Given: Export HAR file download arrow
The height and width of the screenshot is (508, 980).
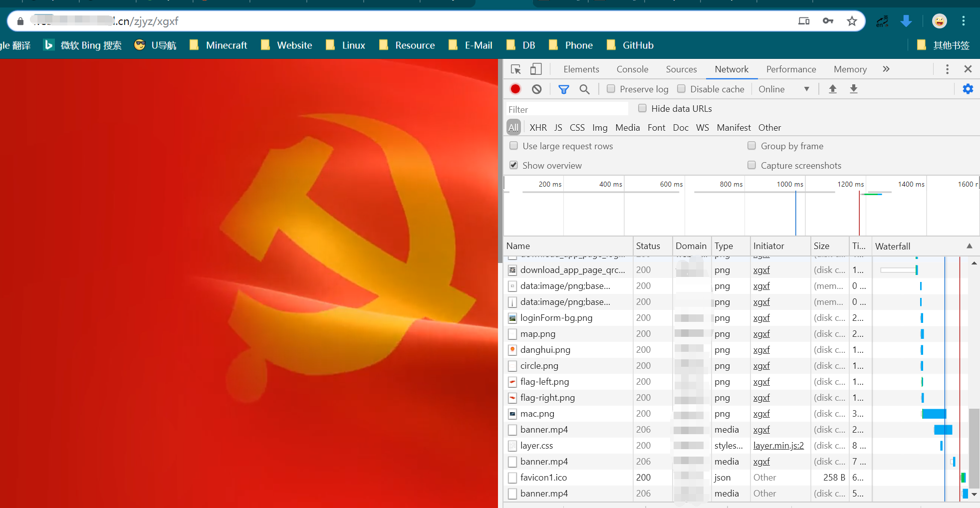Looking at the screenshot, I should pos(854,89).
